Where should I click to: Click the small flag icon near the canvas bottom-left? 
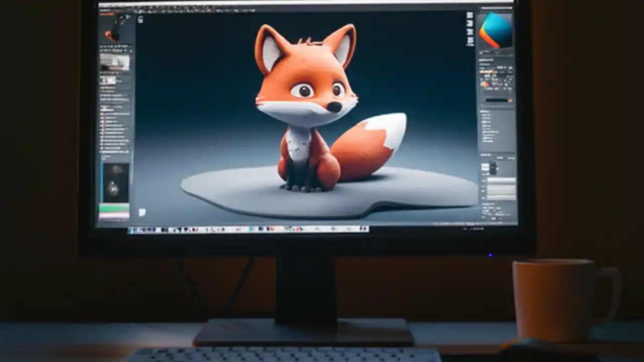pyautogui.click(x=142, y=213)
